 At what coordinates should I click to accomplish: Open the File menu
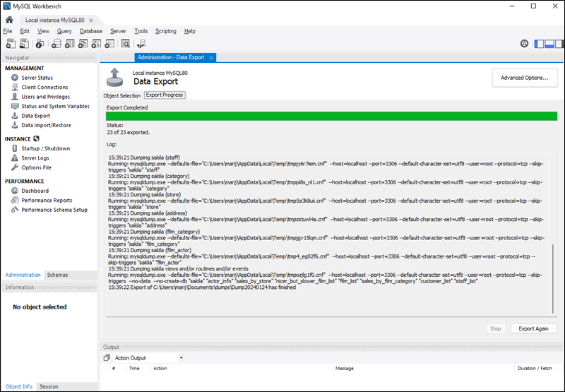[x=8, y=31]
